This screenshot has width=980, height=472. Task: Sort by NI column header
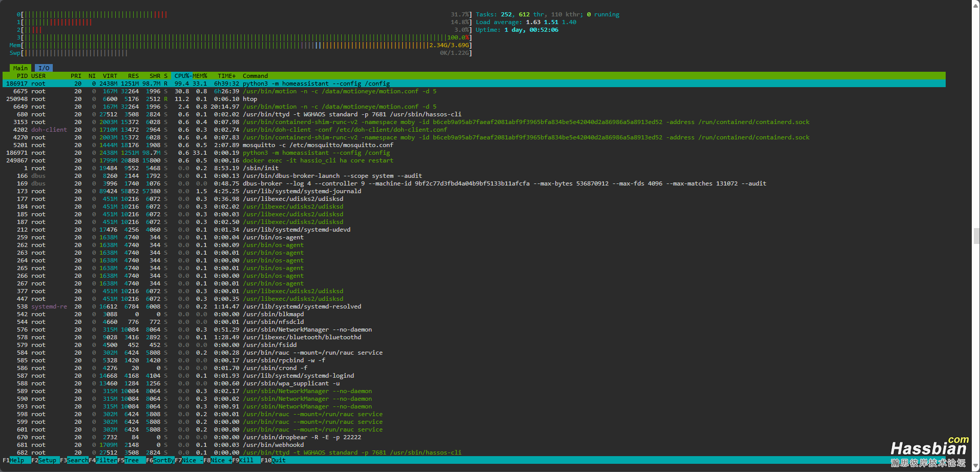point(92,76)
